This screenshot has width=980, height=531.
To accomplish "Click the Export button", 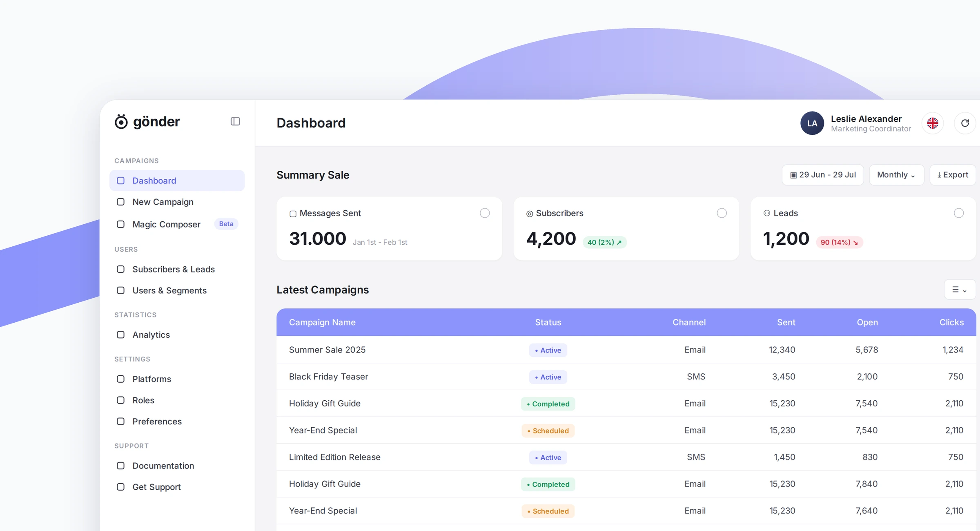I will click(x=953, y=175).
